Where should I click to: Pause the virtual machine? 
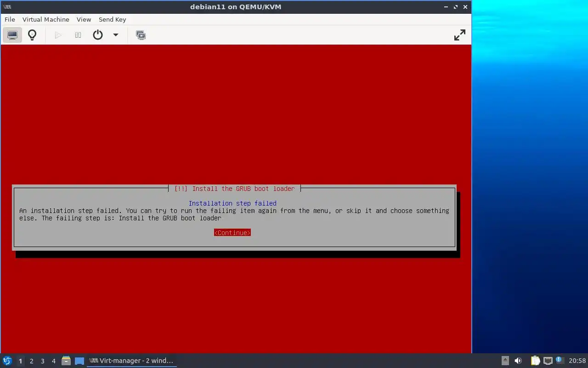78,35
